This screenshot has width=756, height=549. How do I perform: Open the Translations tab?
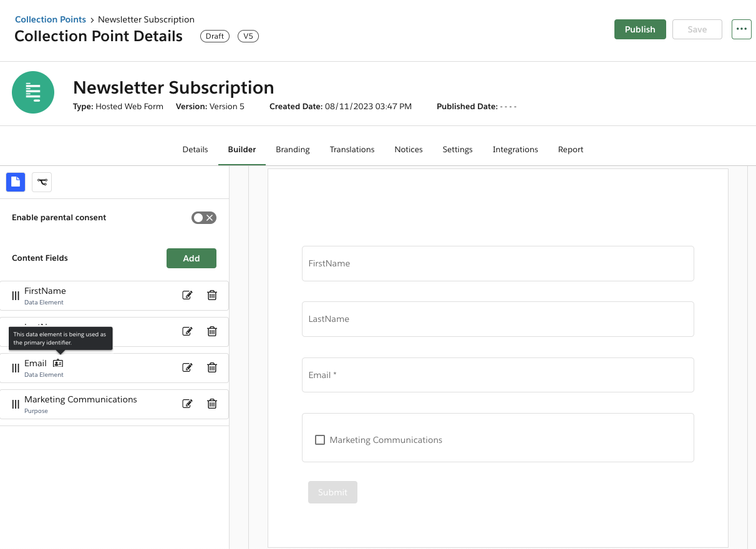352,149
